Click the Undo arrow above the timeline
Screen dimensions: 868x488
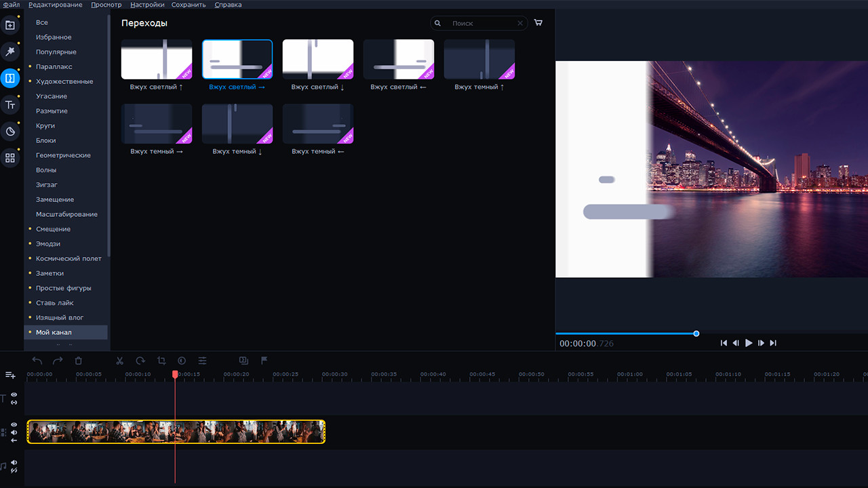click(x=37, y=361)
